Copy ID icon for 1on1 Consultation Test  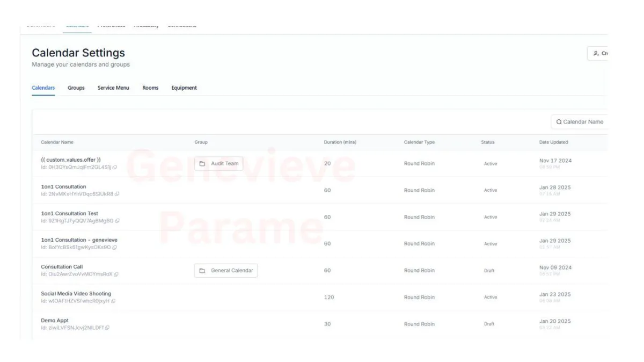pos(118,221)
